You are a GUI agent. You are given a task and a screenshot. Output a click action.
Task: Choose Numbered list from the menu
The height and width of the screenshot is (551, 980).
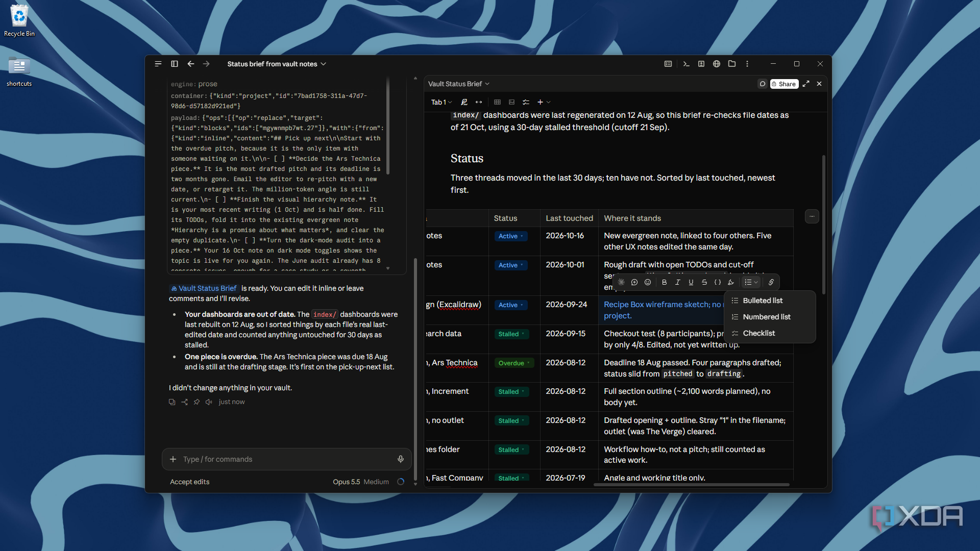[x=770, y=317]
